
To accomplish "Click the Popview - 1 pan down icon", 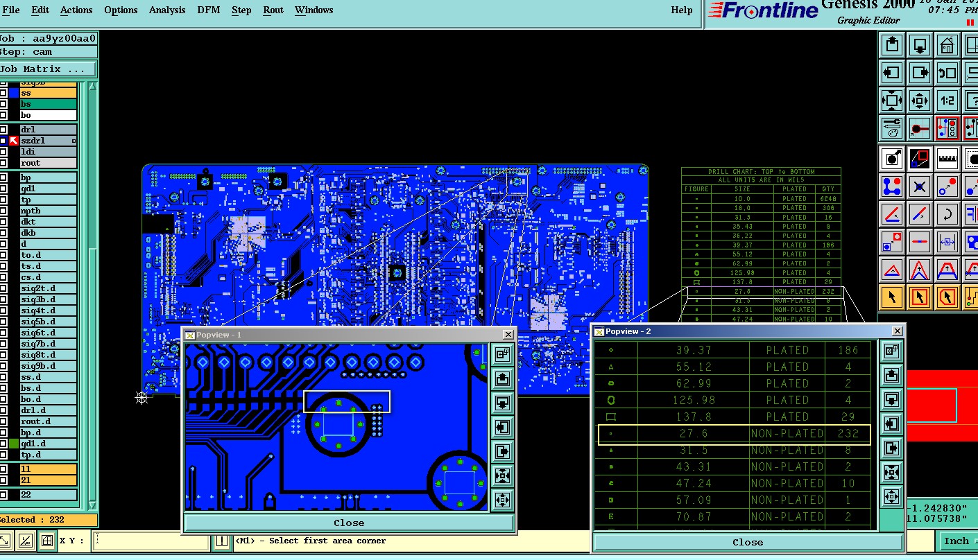I will 502,403.
